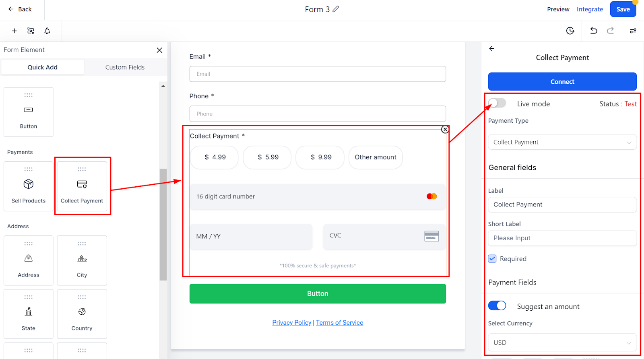Choose the Other amount option
Screen dimensions: 644x359
[x=376, y=157]
